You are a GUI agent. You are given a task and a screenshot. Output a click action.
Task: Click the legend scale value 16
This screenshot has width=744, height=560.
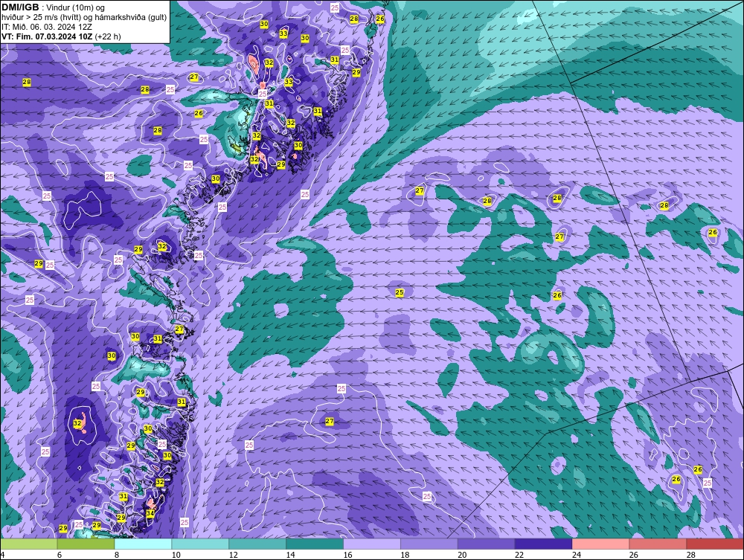[347, 555]
